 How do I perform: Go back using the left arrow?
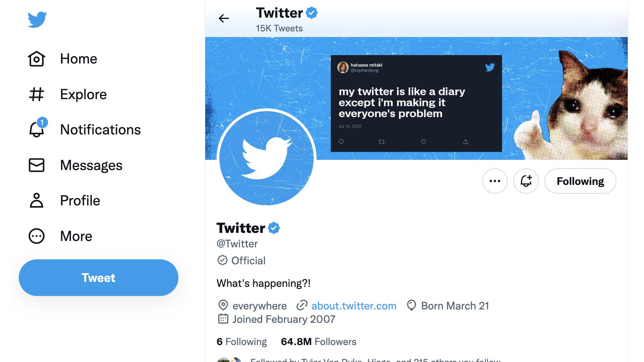click(x=224, y=18)
